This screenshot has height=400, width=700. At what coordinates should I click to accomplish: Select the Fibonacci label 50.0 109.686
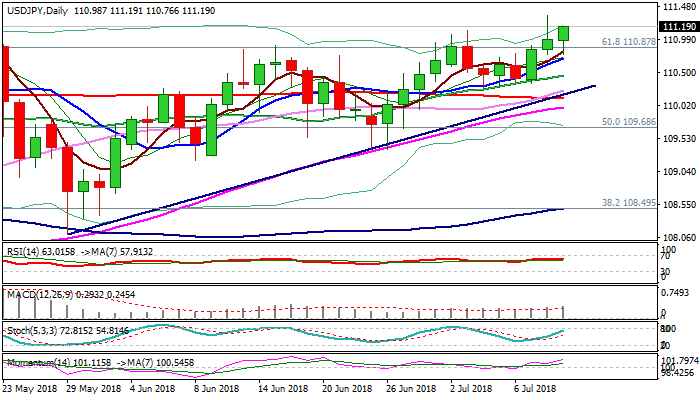tap(629, 121)
